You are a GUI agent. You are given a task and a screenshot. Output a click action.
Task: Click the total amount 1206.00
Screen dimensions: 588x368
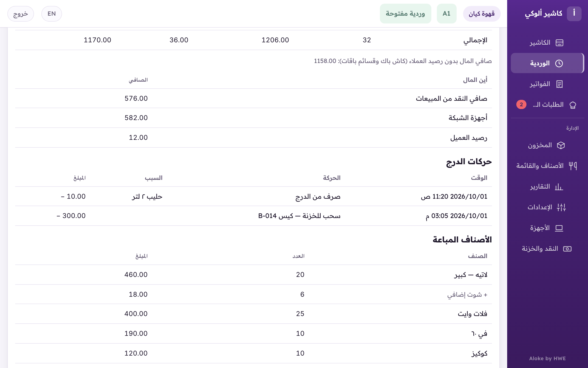tap(275, 40)
